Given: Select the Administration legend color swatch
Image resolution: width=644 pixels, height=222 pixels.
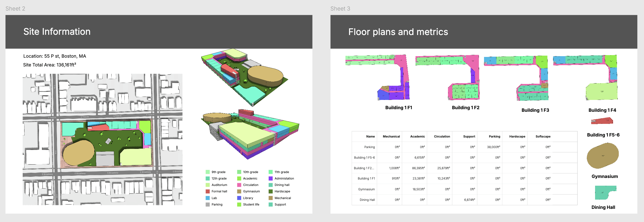Looking at the screenshot, I should coord(270,178).
